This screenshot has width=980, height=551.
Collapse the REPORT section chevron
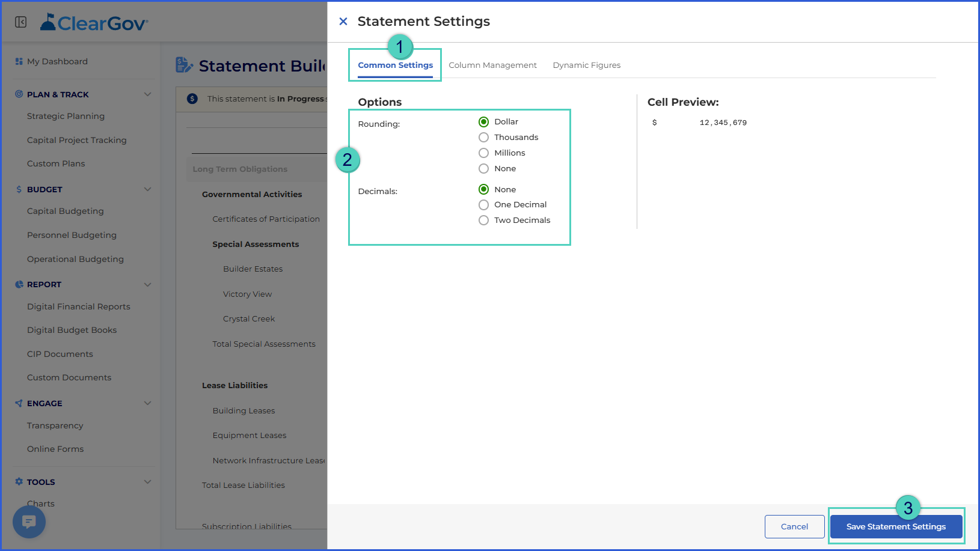pyautogui.click(x=148, y=284)
